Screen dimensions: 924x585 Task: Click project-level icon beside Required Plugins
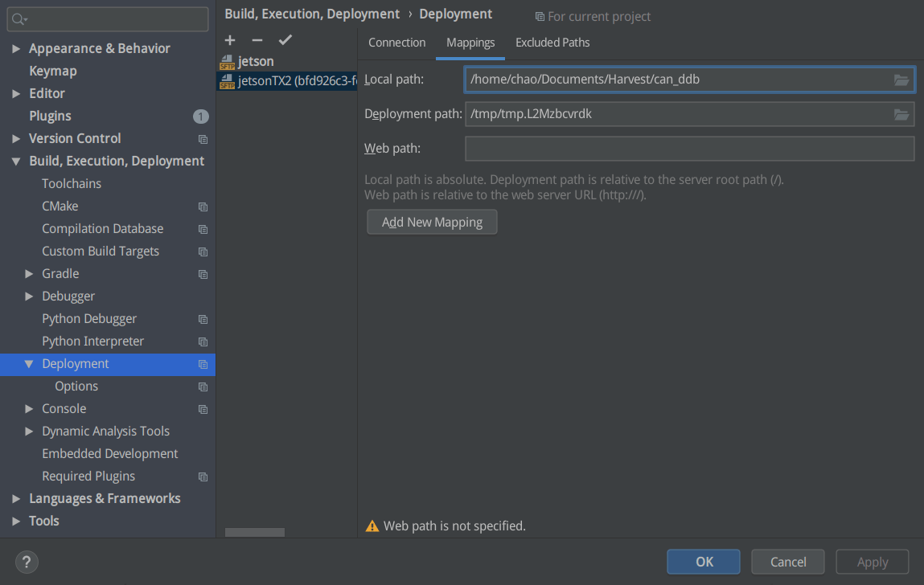click(x=203, y=477)
